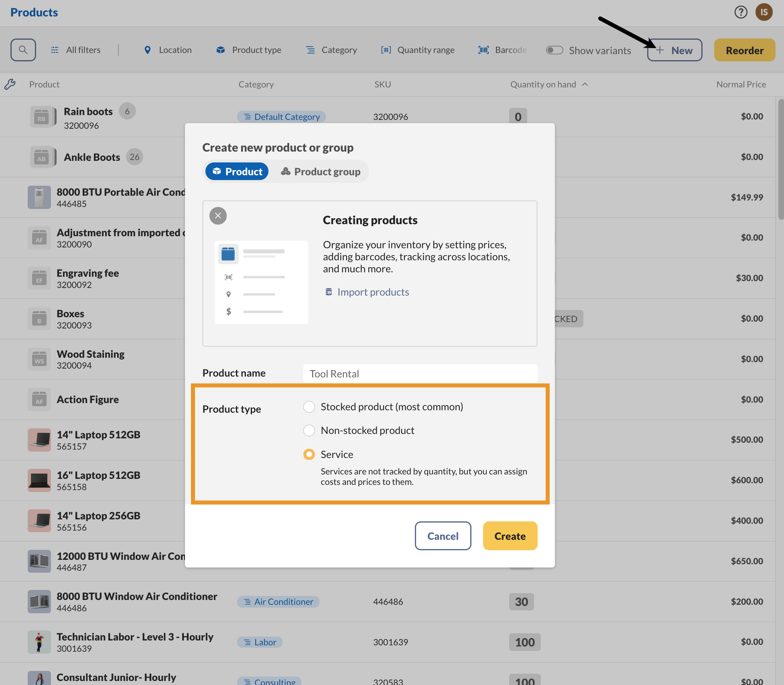This screenshot has width=784, height=685.
Task: Click the search magnifier icon
Action: 23,50
